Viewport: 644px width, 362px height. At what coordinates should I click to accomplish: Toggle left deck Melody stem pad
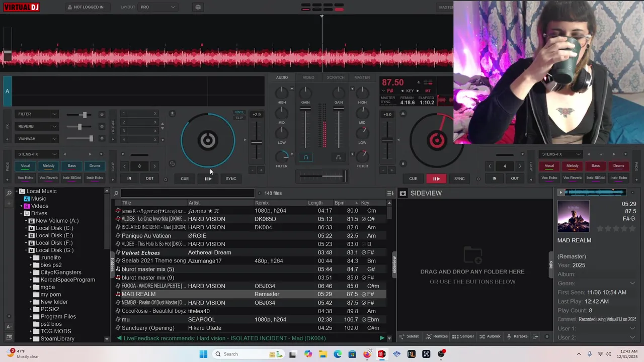48,166
